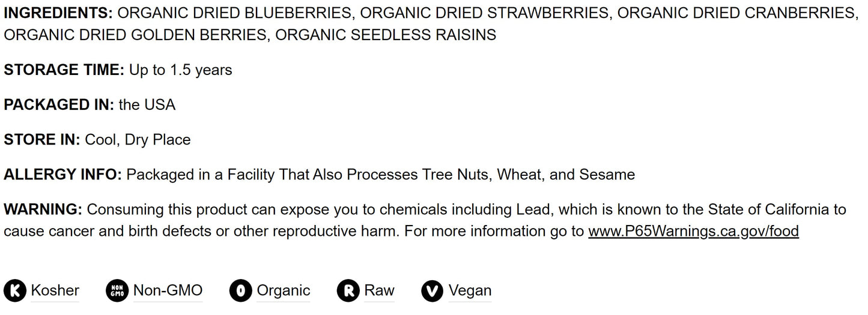Click the Non-GMO badge icon
This screenshot has height=315, width=868.
coord(117,291)
